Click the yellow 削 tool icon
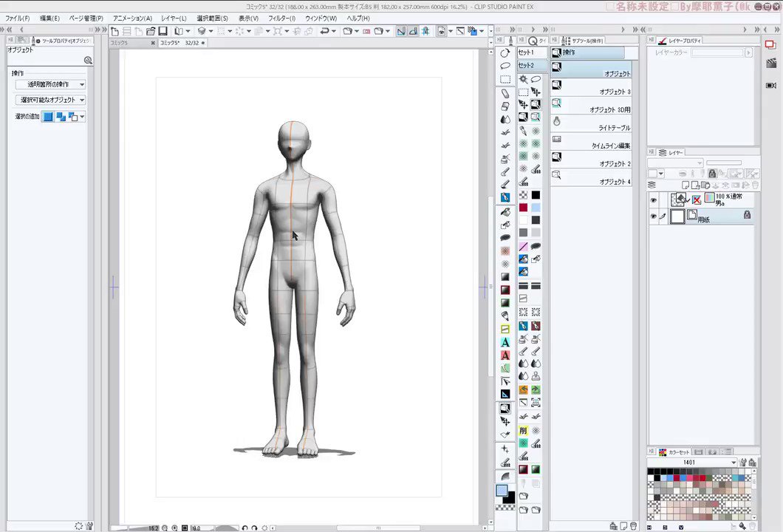This screenshot has height=532, width=783. 523,430
